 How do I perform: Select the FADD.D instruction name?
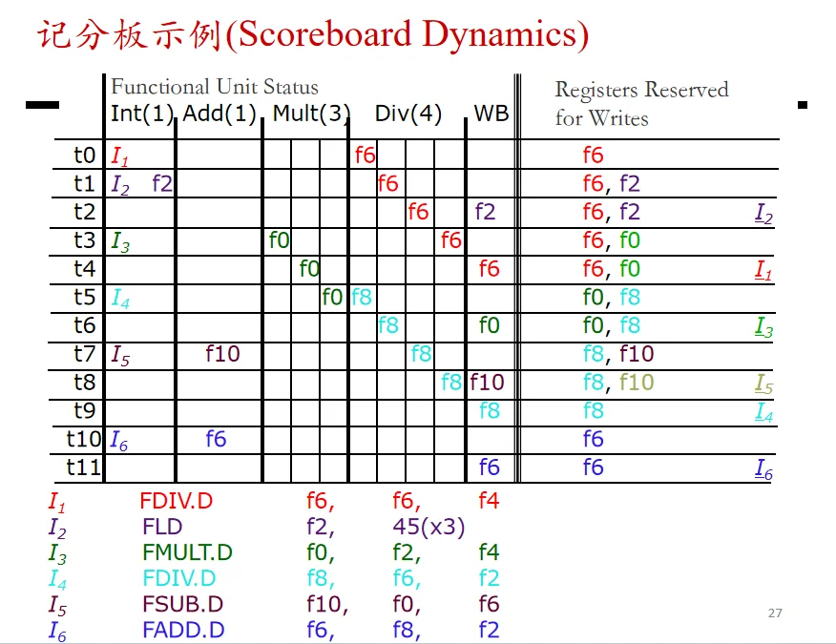[183, 630]
